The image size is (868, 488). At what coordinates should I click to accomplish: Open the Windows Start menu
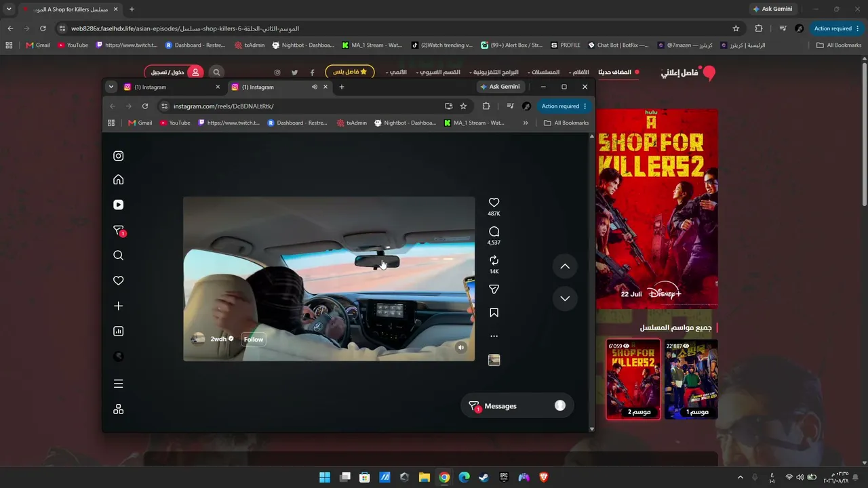coord(325,477)
